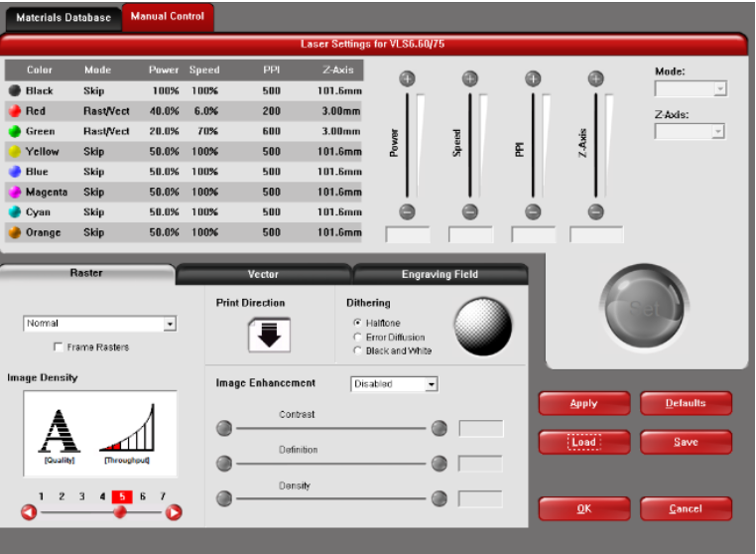Click the plus icon above PPI slider
Viewport: 756px width, 554px height.
533,78
